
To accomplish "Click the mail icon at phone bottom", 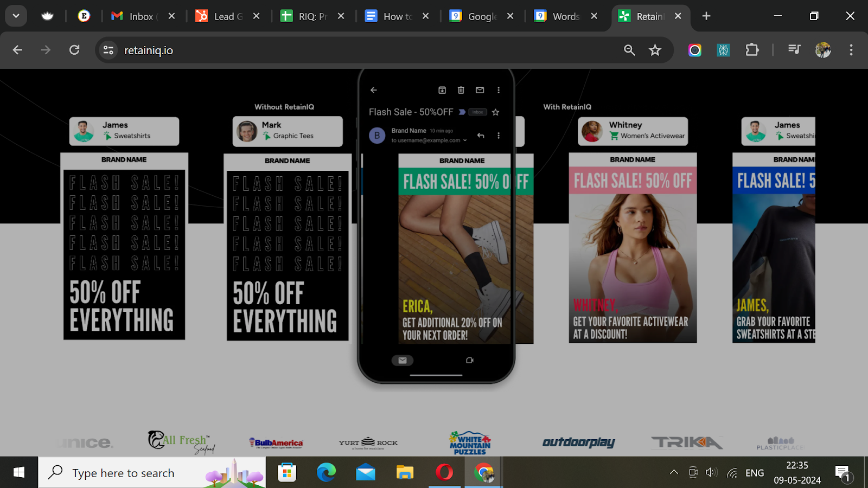I will point(403,361).
